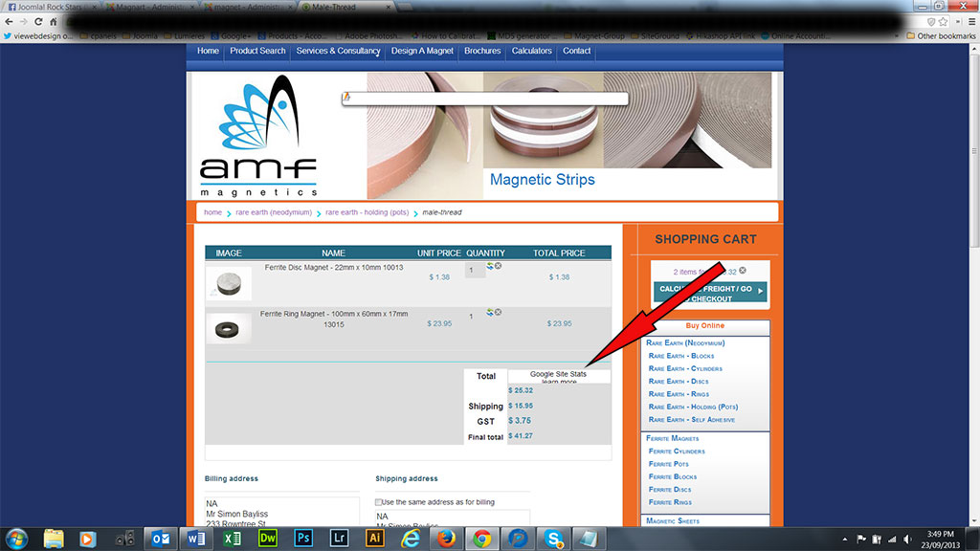This screenshot has width=980, height=551.
Task: Refresh quantity for Ferrite Disc Magnet row
Action: pos(490,266)
